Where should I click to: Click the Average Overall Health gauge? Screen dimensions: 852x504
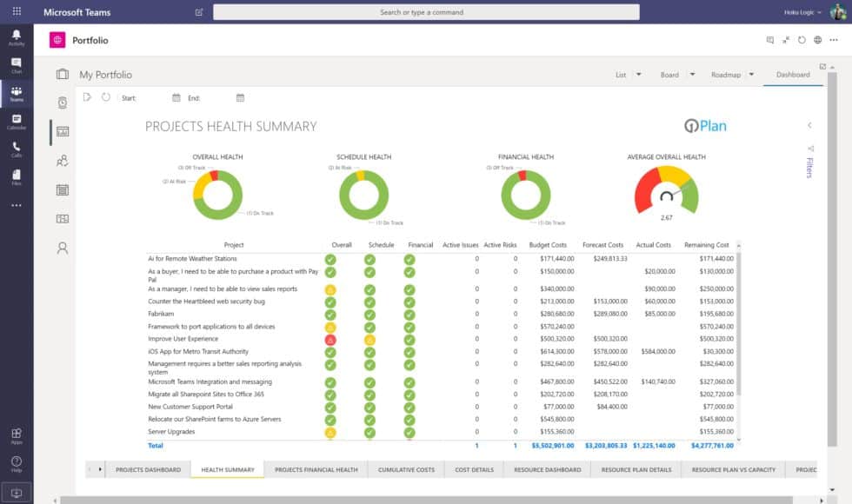pos(667,190)
